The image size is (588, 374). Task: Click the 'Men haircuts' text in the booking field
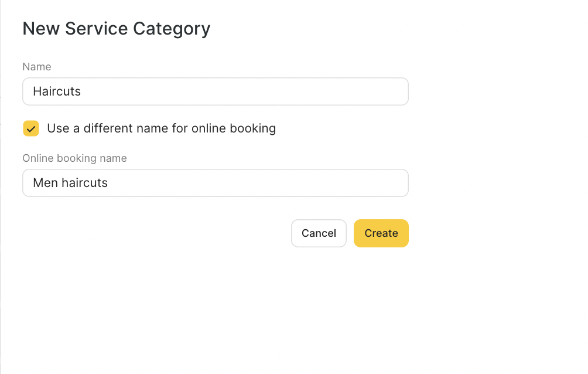tap(70, 183)
